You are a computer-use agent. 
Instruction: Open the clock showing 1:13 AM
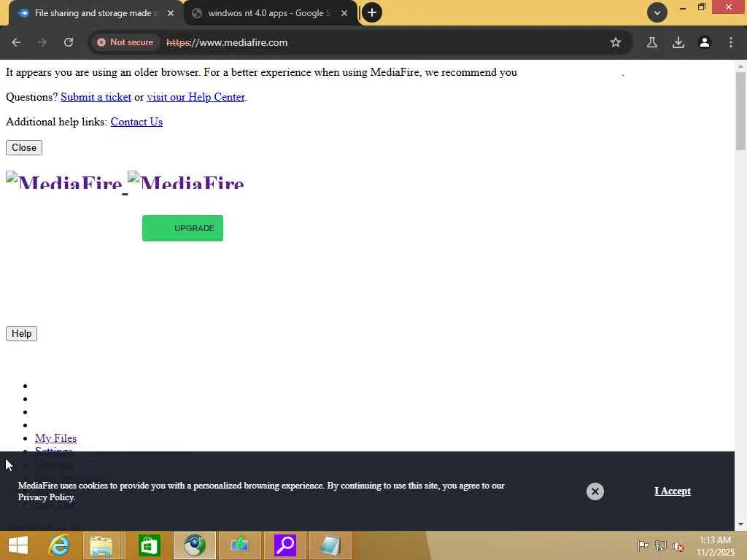tap(715, 546)
